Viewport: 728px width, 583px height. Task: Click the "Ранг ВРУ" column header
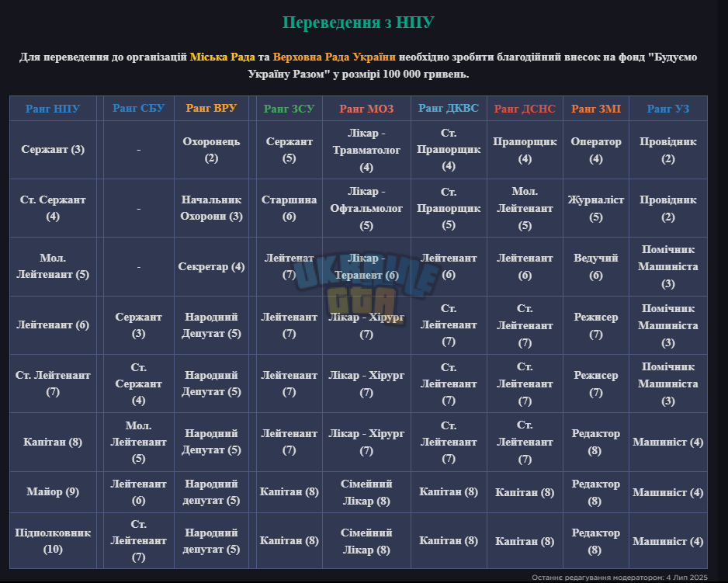coord(211,108)
